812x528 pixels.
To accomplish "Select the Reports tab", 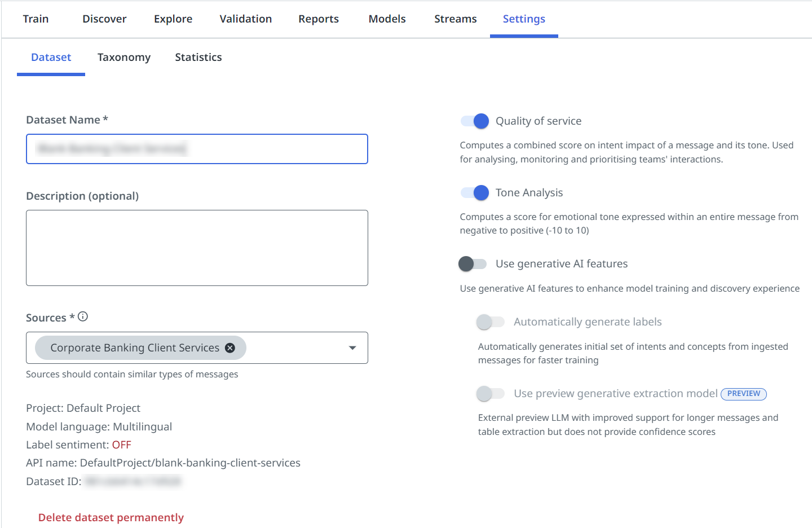I will [x=319, y=19].
